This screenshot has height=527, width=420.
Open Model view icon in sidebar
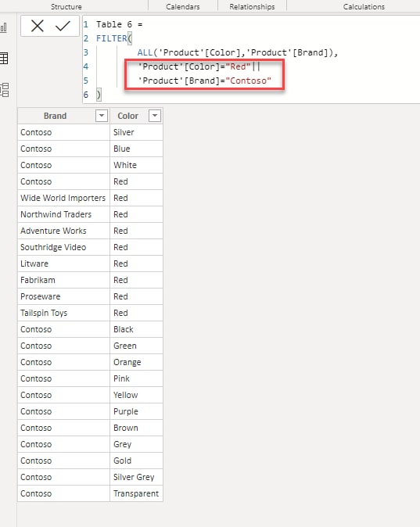point(4,90)
